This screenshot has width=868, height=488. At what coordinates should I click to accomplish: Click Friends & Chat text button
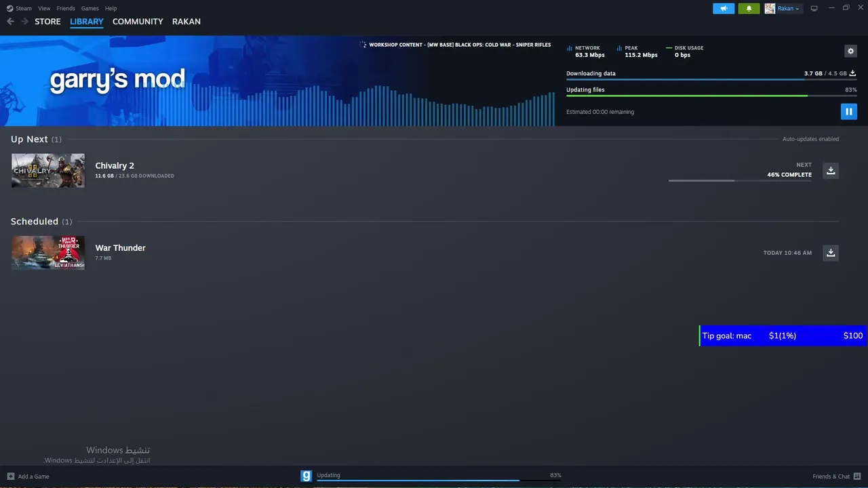point(831,476)
